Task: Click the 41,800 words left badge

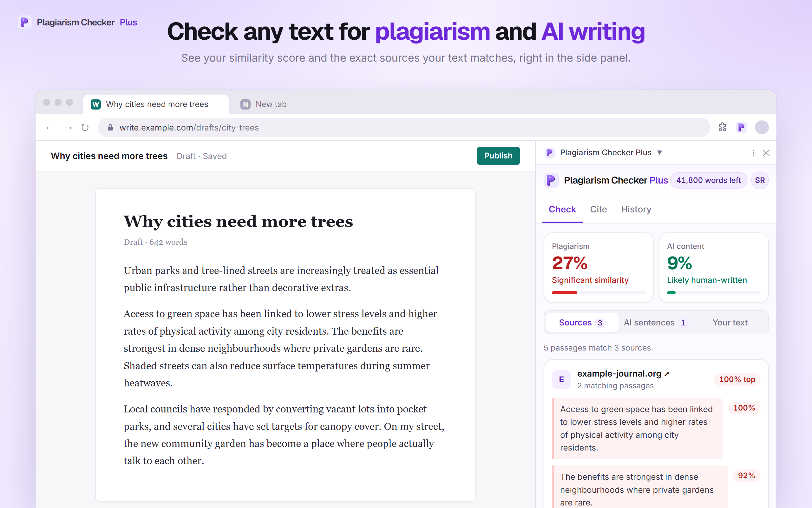Action: [x=708, y=180]
